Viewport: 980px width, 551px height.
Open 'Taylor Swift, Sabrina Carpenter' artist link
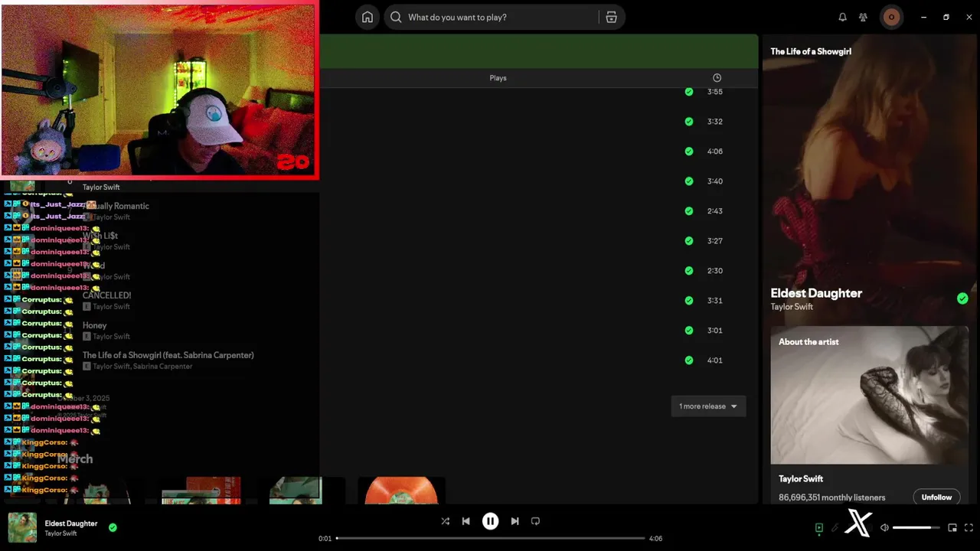point(143,367)
